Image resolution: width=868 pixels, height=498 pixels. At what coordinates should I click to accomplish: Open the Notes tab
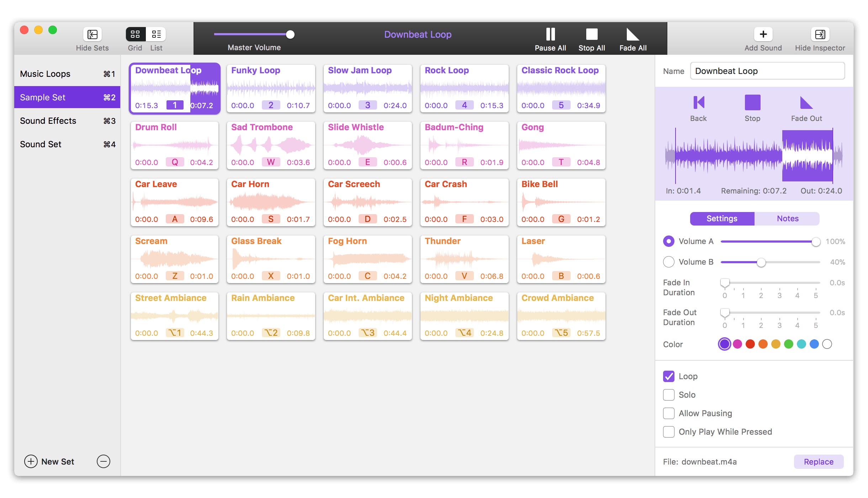(x=787, y=218)
